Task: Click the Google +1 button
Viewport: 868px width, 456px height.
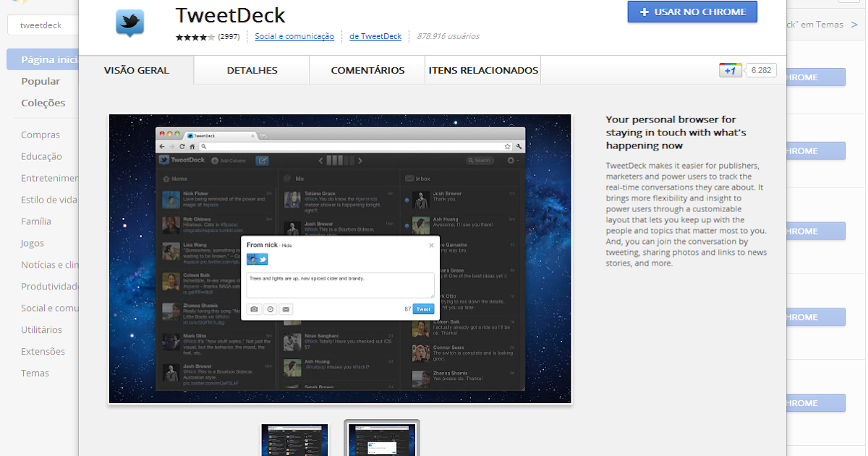Action: click(x=730, y=70)
